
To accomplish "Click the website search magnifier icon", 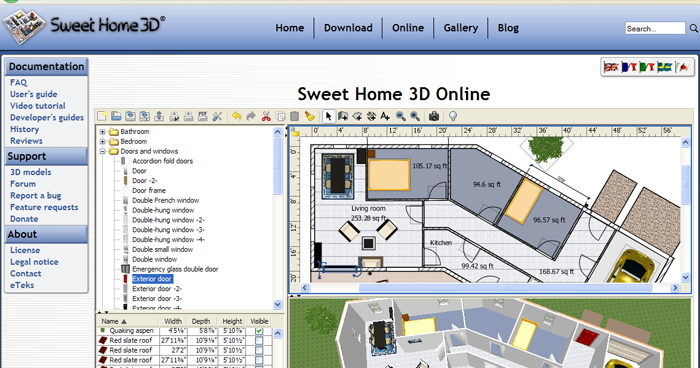I will coord(693,28).
